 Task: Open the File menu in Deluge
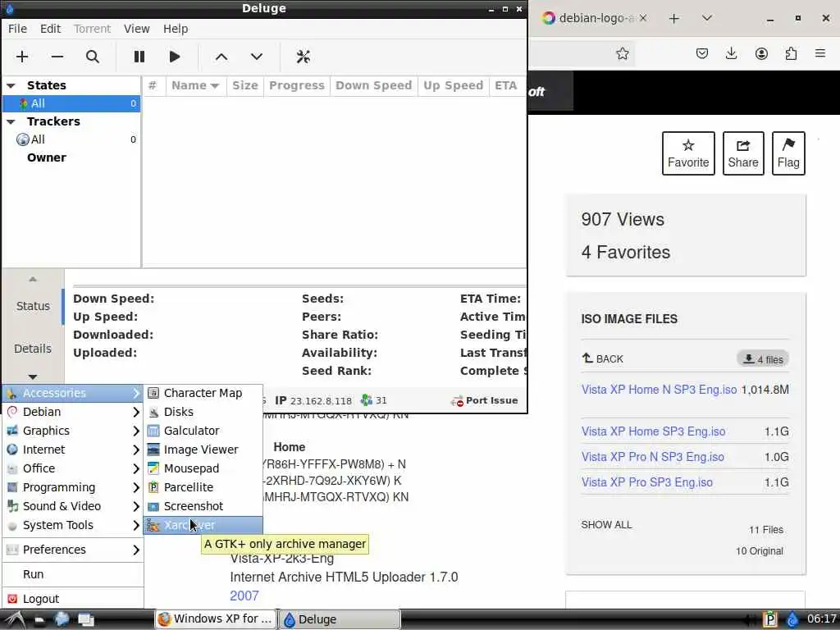(x=17, y=29)
